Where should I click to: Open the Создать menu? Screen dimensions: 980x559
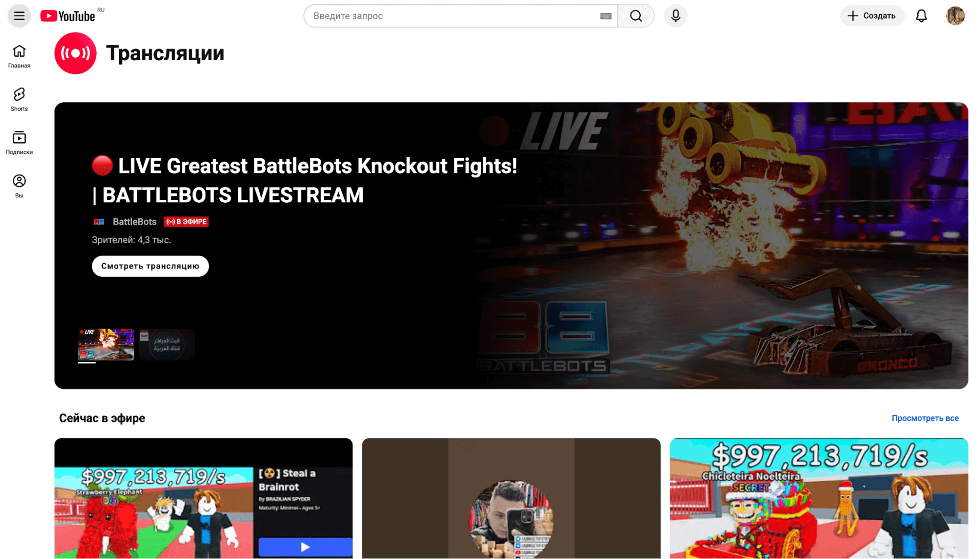[x=872, y=16]
